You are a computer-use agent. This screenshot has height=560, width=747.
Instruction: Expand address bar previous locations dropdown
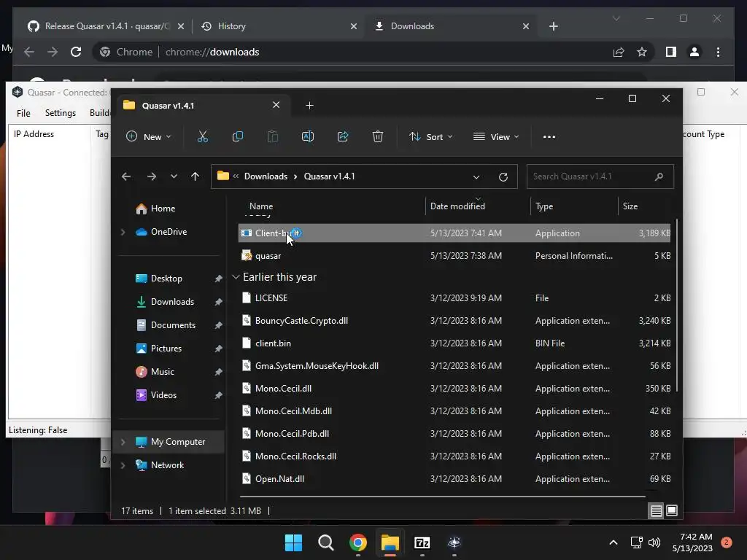tap(476, 176)
